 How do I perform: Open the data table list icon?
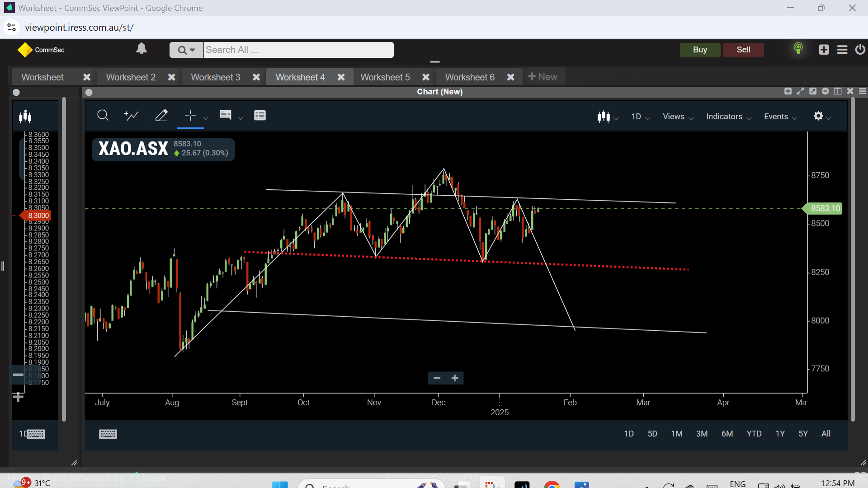point(260,115)
